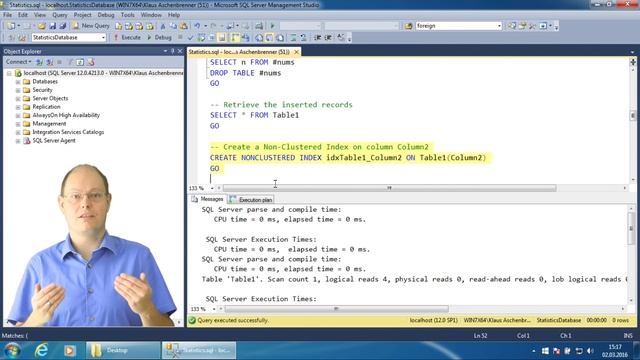Click the Debug button
This screenshot has height=360, width=640.
click(x=159, y=38)
